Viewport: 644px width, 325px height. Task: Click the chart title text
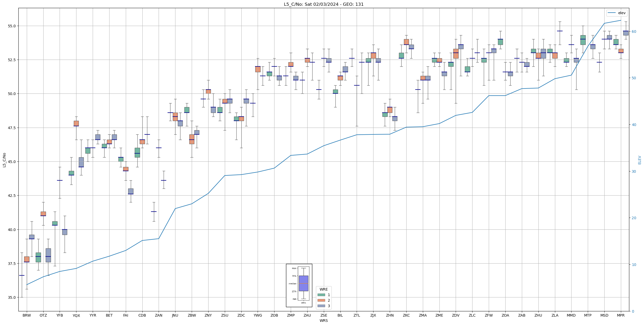(x=324, y=4)
